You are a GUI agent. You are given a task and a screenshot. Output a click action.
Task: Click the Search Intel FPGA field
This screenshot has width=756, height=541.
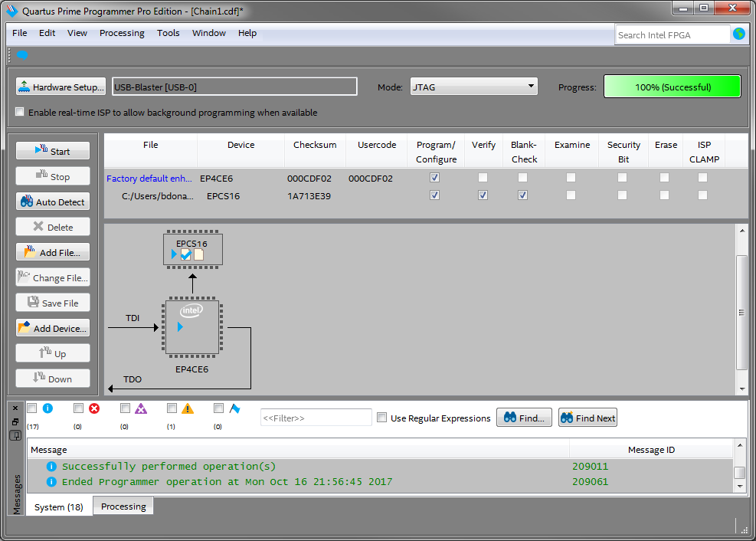(x=673, y=34)
